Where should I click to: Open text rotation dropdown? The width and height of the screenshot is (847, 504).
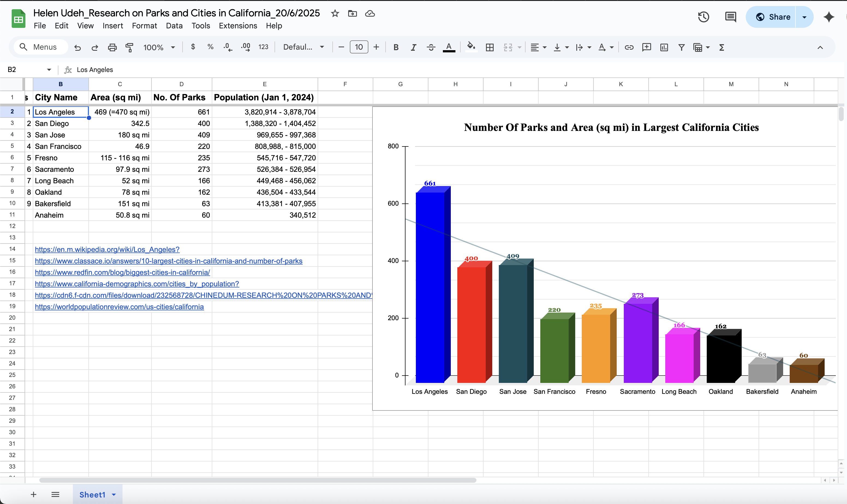pyautogui.click(x=606, y=47)
